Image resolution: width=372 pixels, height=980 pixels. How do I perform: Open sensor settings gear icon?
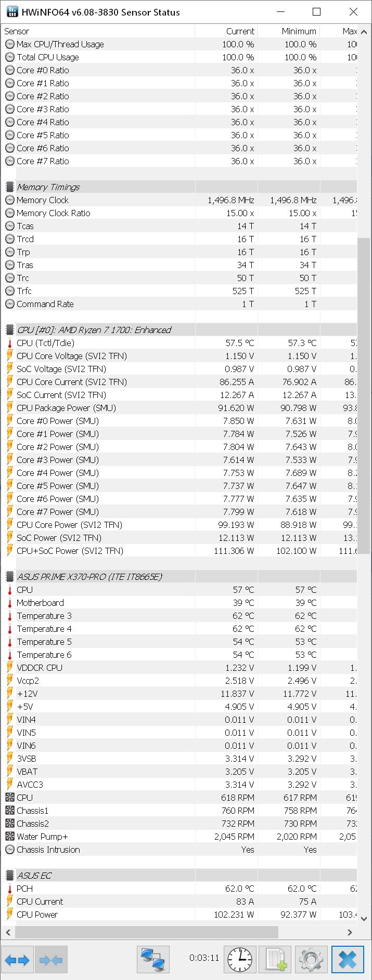(x=311, y=959)
